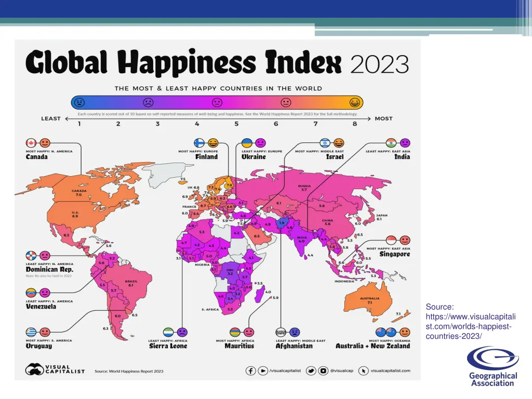
Task: Click the Sierra Leone flag icon
Action: click(169, 331)
